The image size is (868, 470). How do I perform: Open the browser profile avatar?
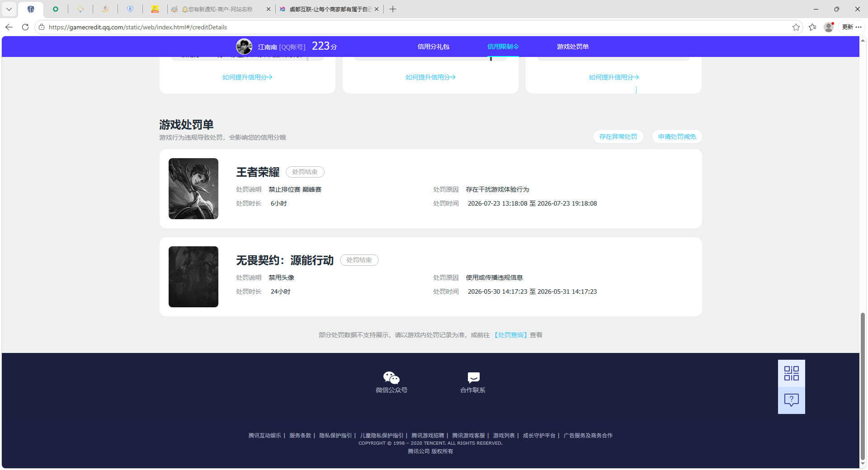point(829,27)
